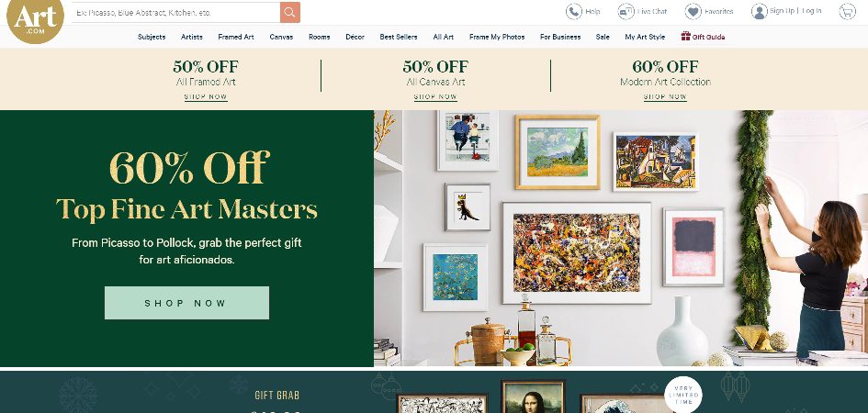The image size is (868, 413).
Task: Open the shopping cart icon
Action: [x=848, y=12]
